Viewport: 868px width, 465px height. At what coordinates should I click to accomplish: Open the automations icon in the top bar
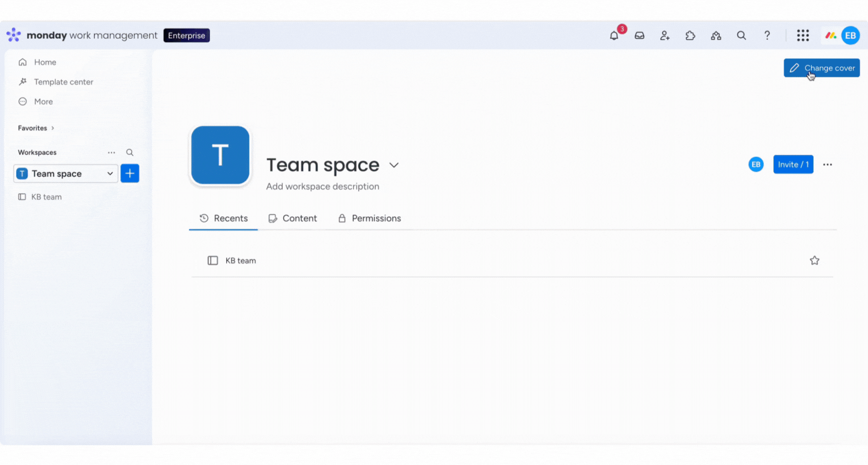(x=716, y=35)
